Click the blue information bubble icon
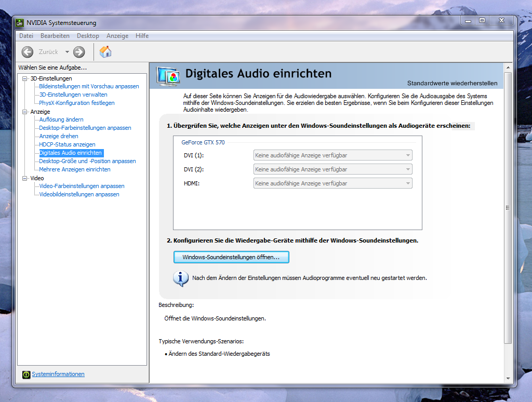This screenshot has width=532, height=402. (180, 278)
